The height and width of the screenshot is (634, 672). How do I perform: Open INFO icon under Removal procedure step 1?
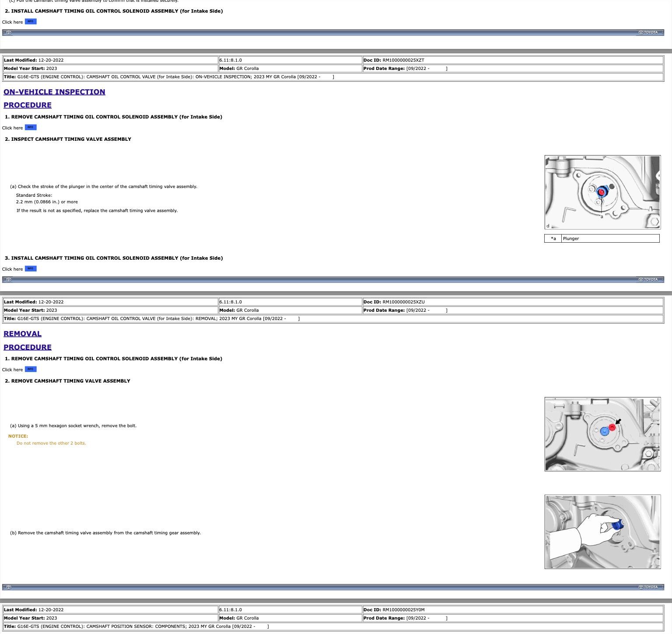coord(31,369)
